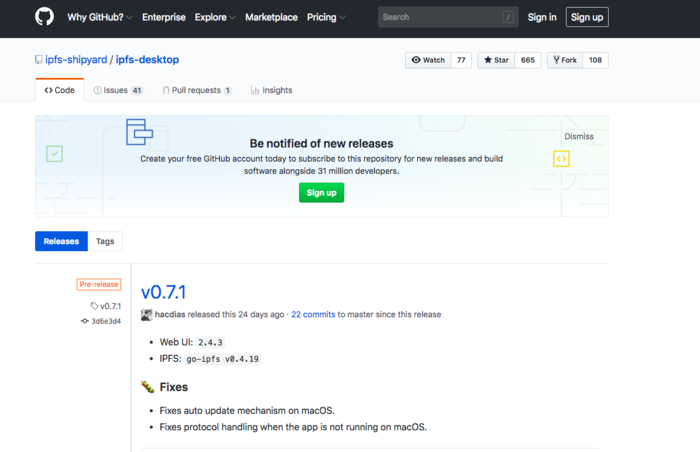Screen dimensions: 700x452
Task: Click the repository book icon
Action: pos(39,59)
